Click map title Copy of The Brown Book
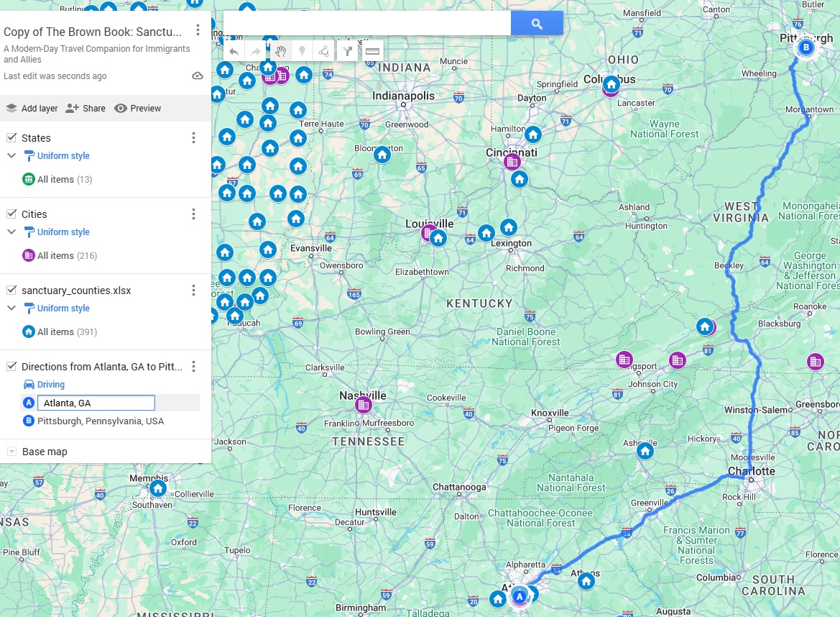The height and width of the screenshot is (617, 840). pos(93,32)
